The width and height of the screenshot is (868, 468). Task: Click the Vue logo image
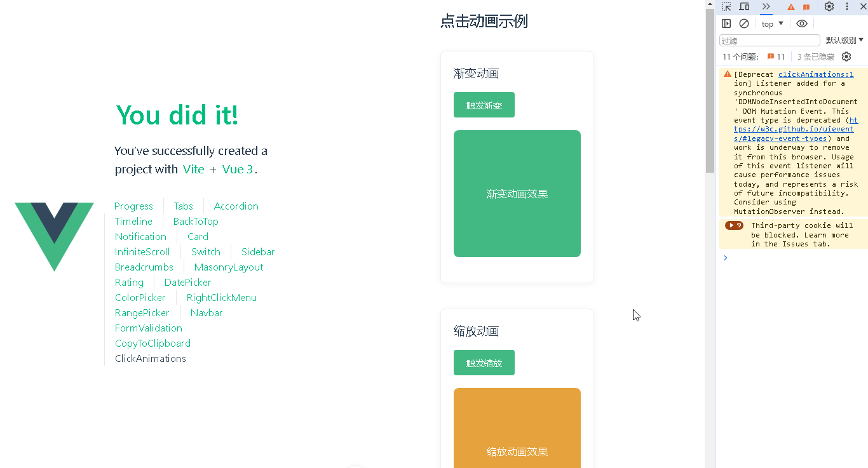click(54, 236)
